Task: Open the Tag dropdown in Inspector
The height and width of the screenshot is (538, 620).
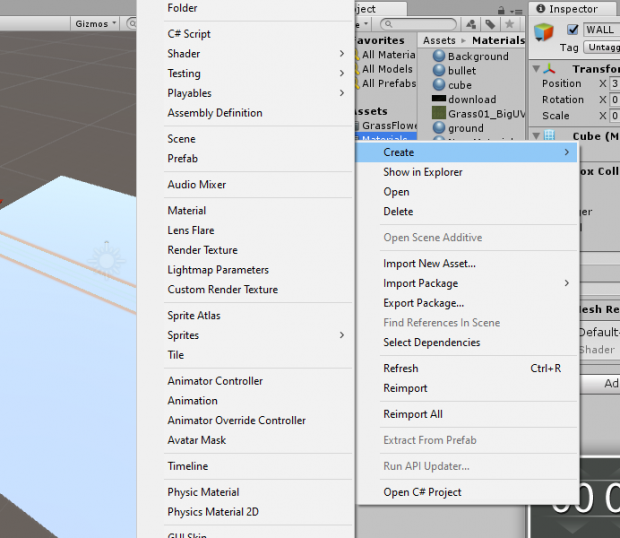Action: pos(601,47)
